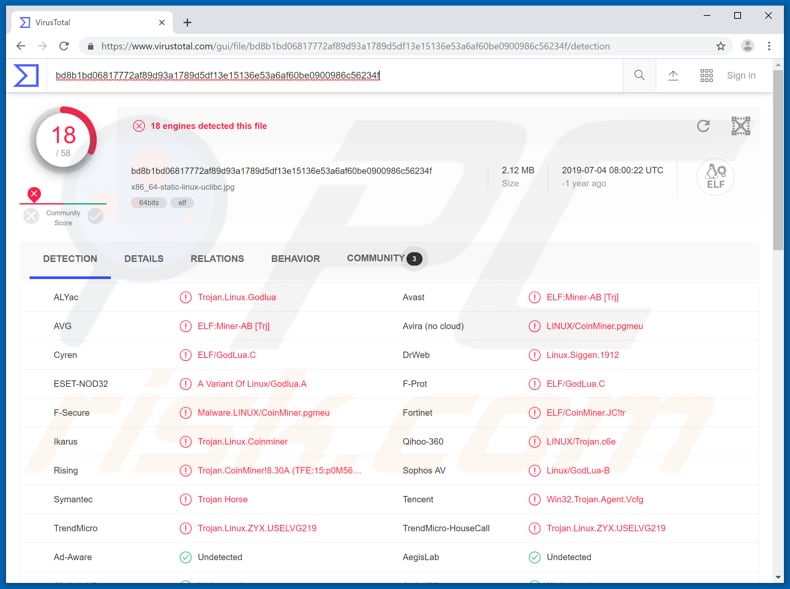
Task: Click the Tencent Win32.Trojan.Agent.Vcfg result
Action: (595, 499)
